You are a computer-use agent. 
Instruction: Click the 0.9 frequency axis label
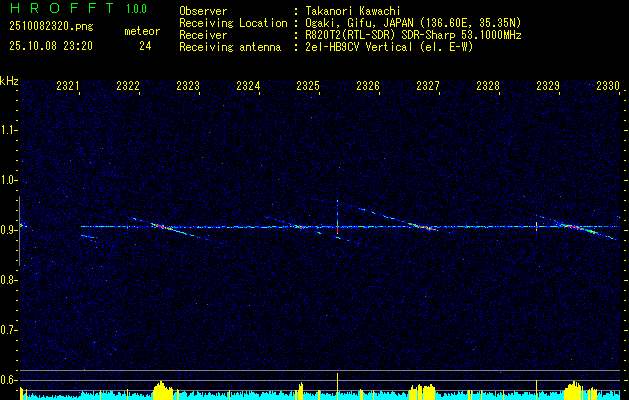click(x=9, y=230)
